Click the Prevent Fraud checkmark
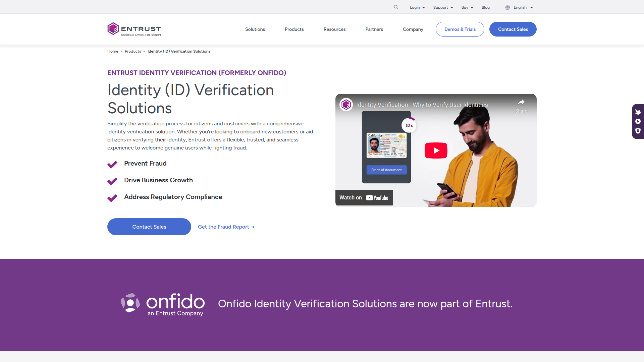Viewport: 644px width, 362px height. point(112,164)
